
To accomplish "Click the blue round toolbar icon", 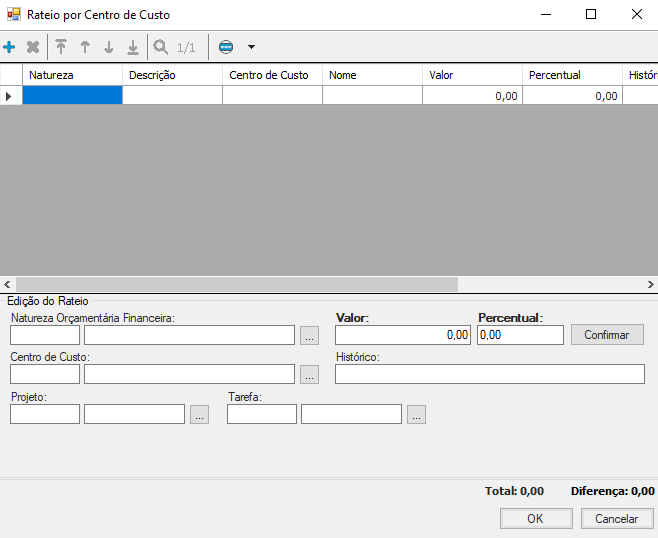I will (x=226, y=47).
